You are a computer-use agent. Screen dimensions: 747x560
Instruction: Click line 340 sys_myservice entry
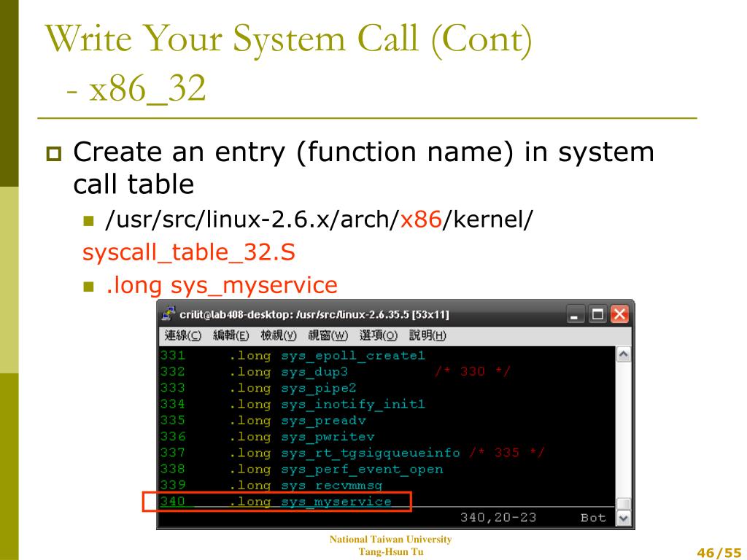pos(276,502)
